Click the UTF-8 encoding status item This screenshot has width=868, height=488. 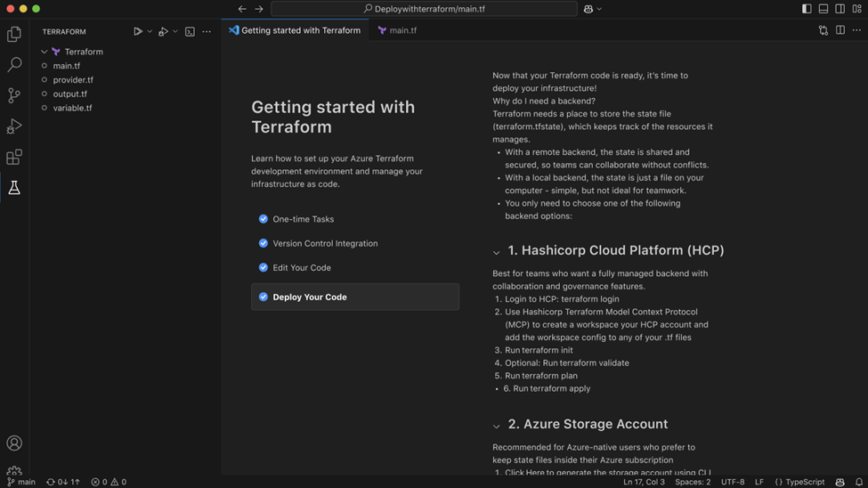pyautogui.click(x=733, y=482)
